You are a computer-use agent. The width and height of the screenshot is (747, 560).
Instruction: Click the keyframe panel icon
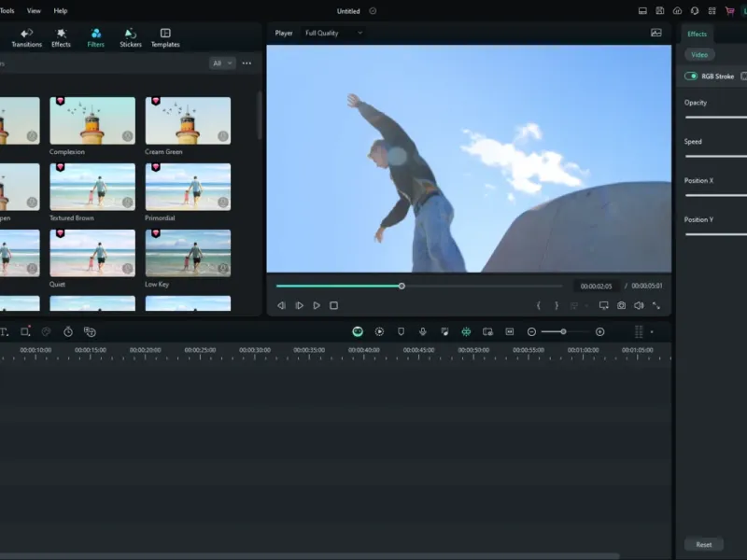(510, 332)
